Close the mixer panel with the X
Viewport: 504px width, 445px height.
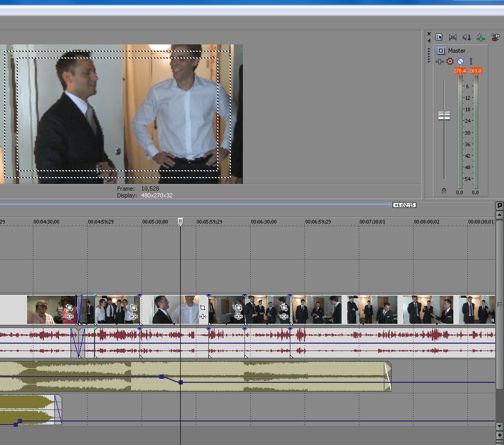tap(429, 34)
